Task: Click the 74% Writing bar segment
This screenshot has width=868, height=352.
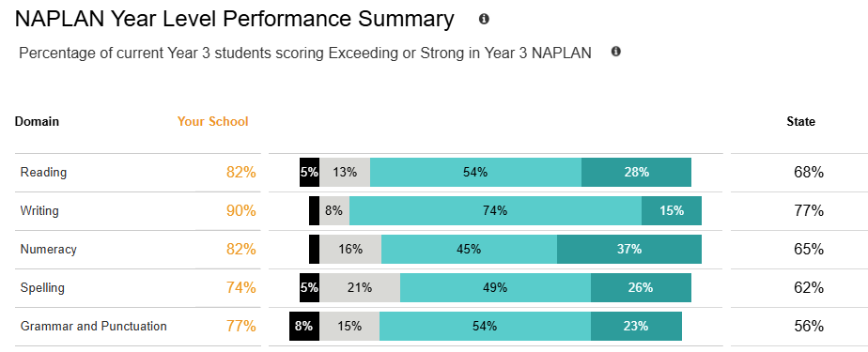Action: click(x=495, y=211)
